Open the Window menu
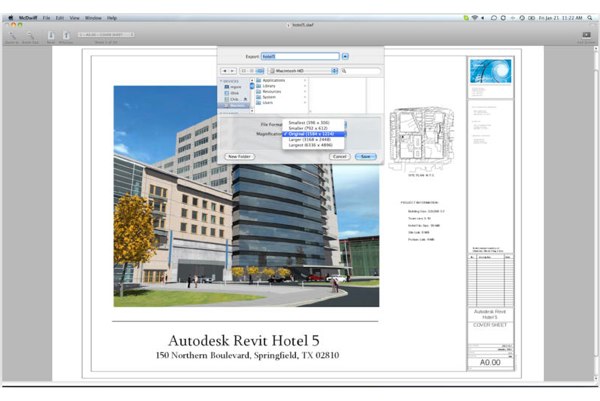Screen dimensions: 600x401 click(x=93, y=18)
